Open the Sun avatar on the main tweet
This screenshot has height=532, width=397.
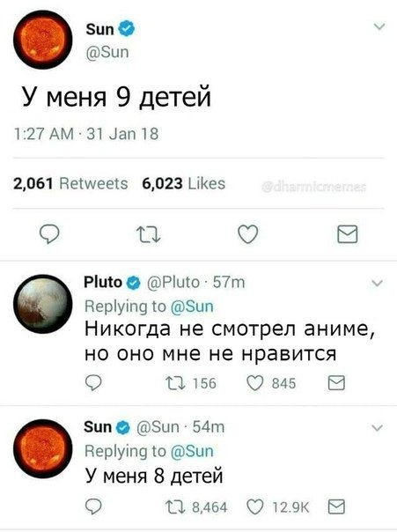pos(43,40)
